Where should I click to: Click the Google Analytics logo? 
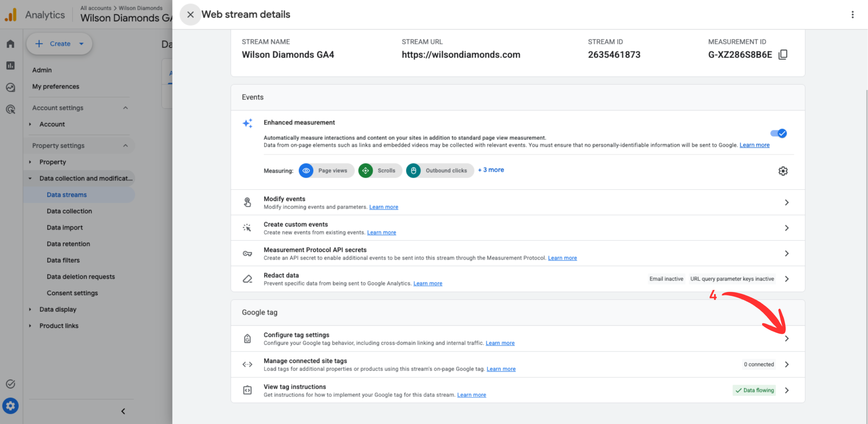pyautogui.click(x=11, y=15)
